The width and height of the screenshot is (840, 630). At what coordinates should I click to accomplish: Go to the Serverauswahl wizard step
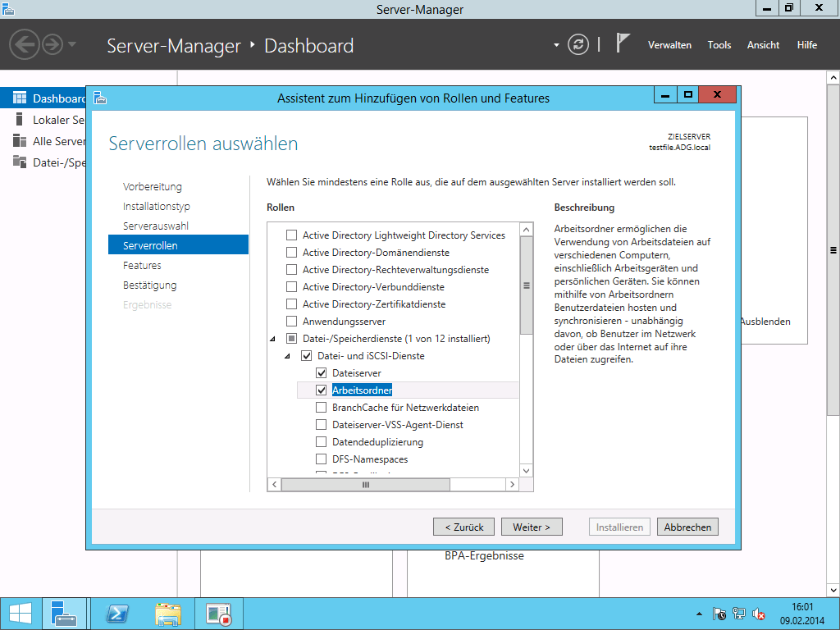[x=155, y=226]
